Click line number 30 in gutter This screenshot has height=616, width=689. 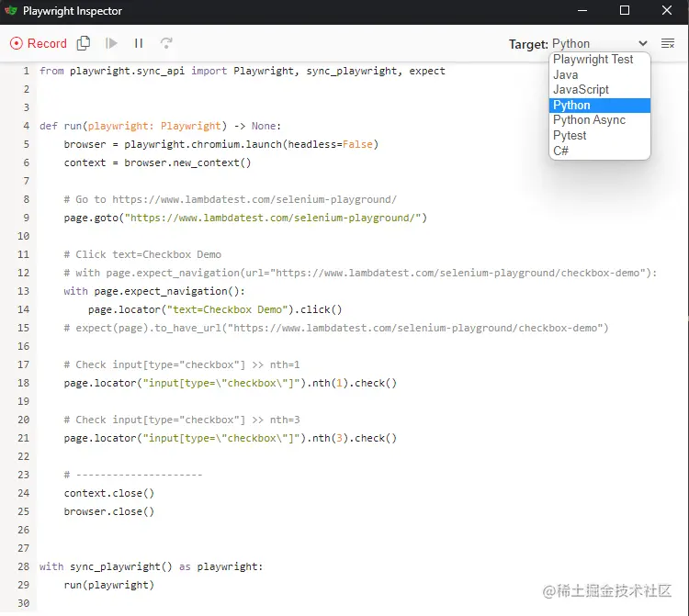23,604
